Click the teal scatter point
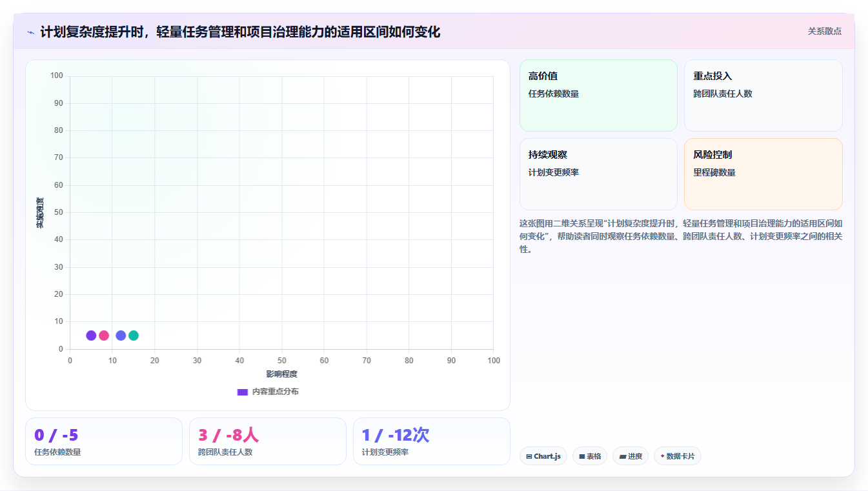This screenshot has width=868, height=491. pos(134,336)
